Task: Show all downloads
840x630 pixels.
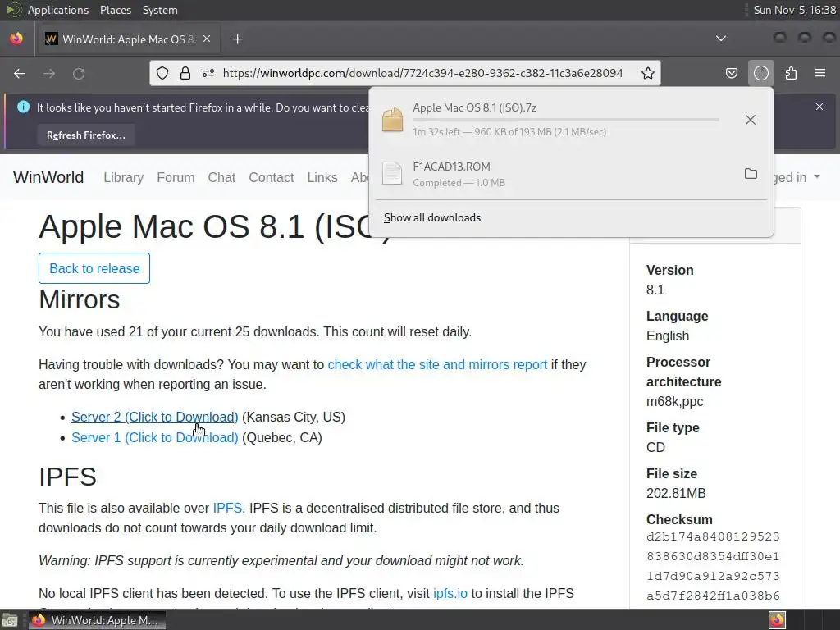Action: 431,217
